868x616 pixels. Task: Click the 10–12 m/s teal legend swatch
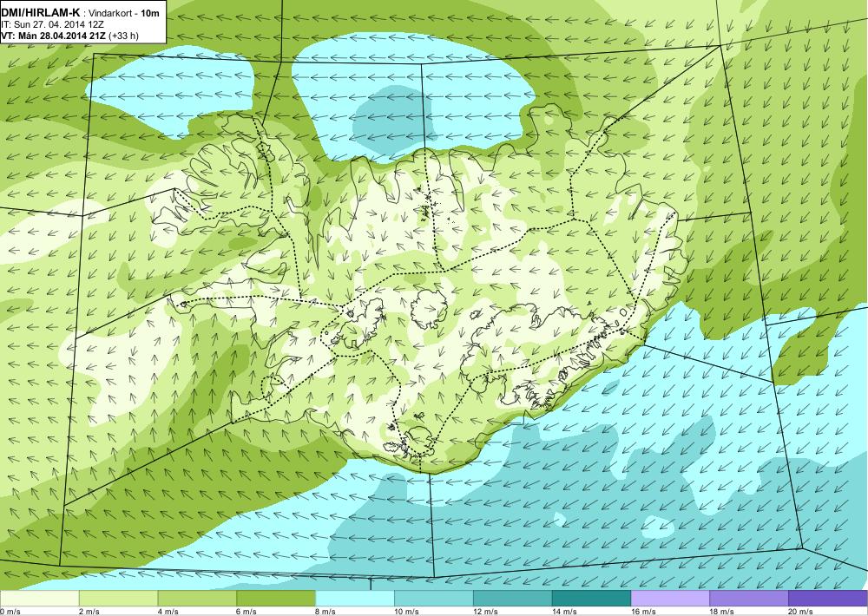pyautogui.click(x=434, y=599)
